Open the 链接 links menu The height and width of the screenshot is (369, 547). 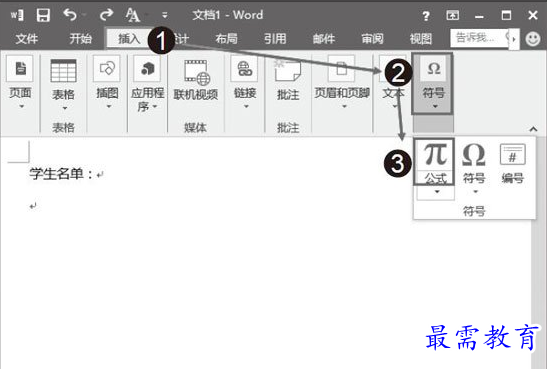click(245, 83)
